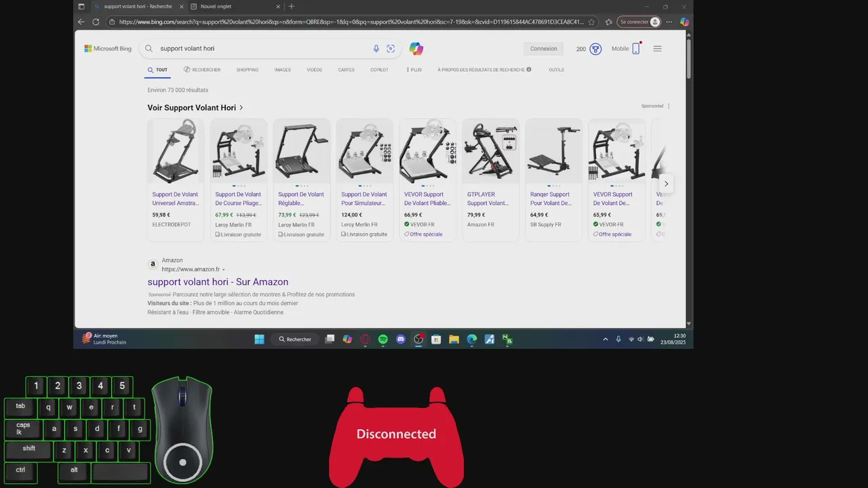Close the 'Nouvel onglet' tab
Image resolution: width=868 pixels, height=488 pixels.
pyautogui.click(x=278, y=6)
